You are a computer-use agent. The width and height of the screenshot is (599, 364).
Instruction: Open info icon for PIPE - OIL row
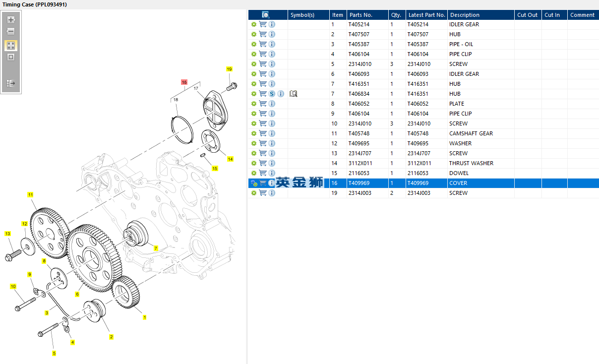click(x=272, y=44)
